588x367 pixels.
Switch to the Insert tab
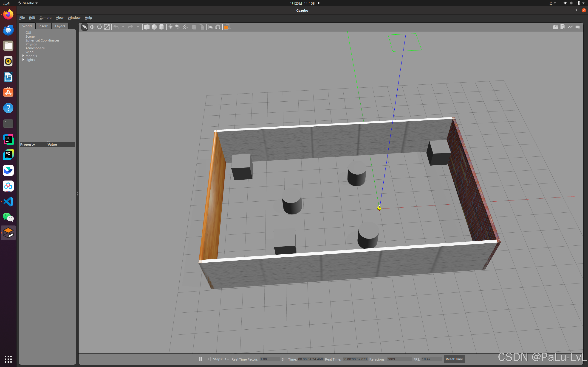(43, 26)
